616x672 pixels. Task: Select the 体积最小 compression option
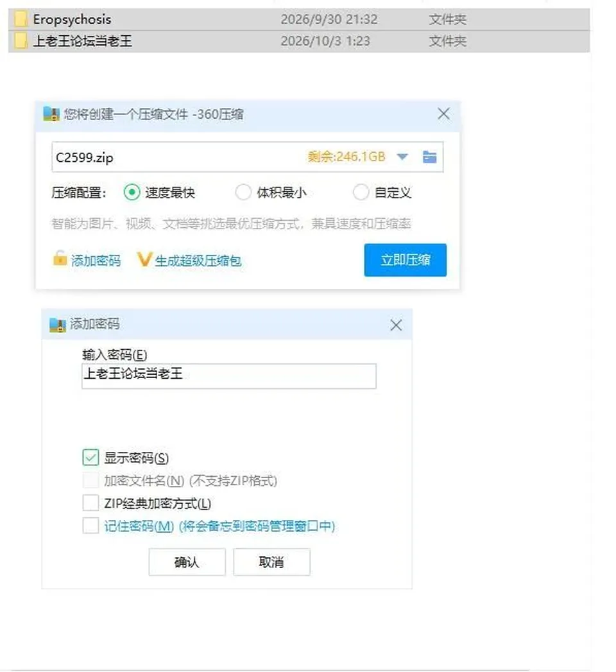pos(243,193)
